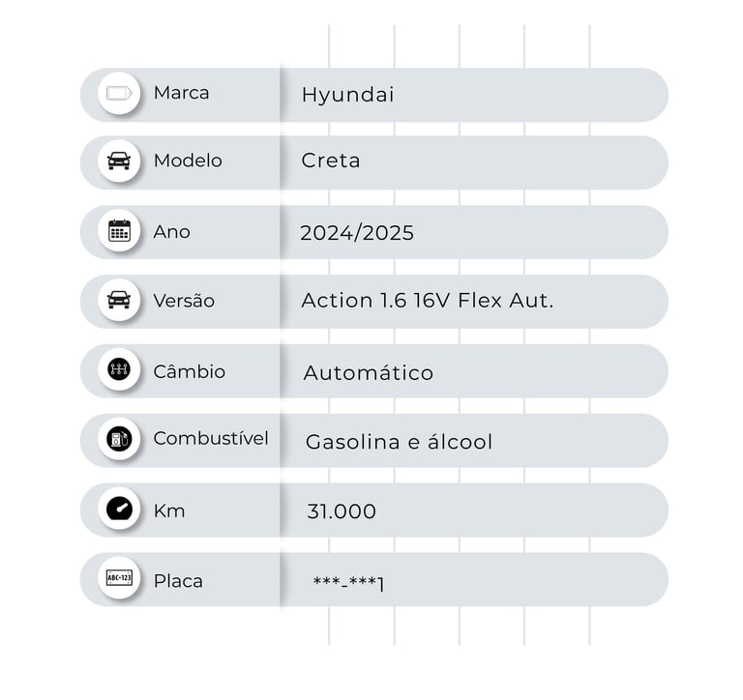Click the license plate icon beside Placa
Viewport: 743px width, 700px height.
click(119, 579)
